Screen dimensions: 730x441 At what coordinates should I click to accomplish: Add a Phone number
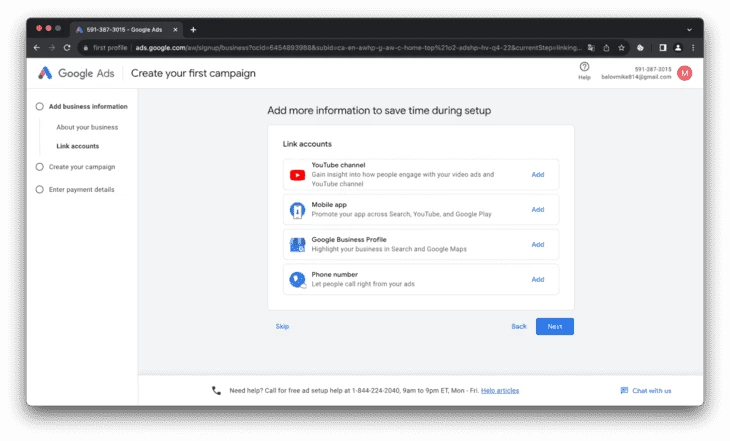pyautogui.click(x=538, y=279)
